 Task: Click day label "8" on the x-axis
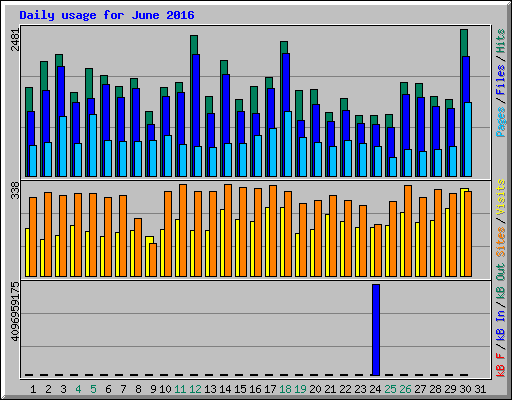(x=138, y=389)
